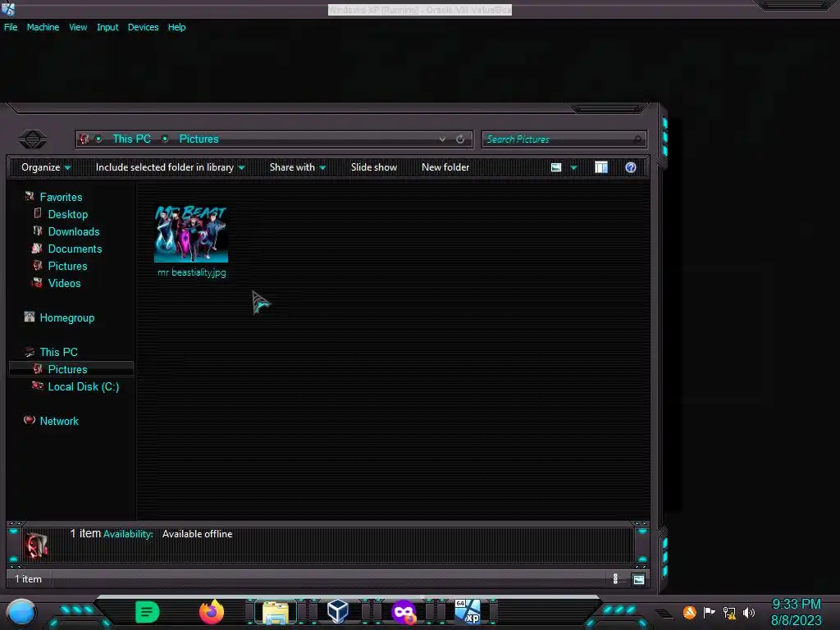Click the Desktop icon in Favorites

(x=38, y=214)
